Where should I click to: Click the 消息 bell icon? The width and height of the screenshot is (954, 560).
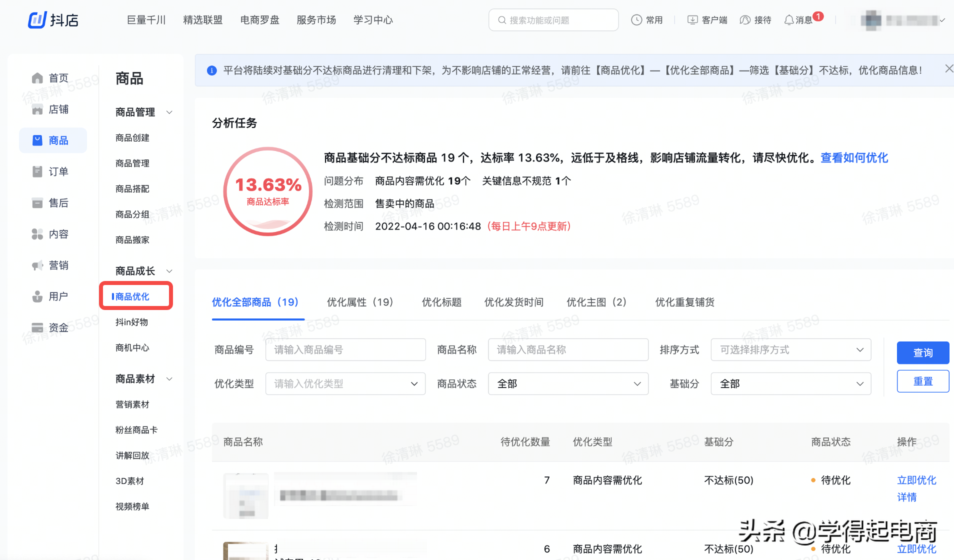click(789, 20)
